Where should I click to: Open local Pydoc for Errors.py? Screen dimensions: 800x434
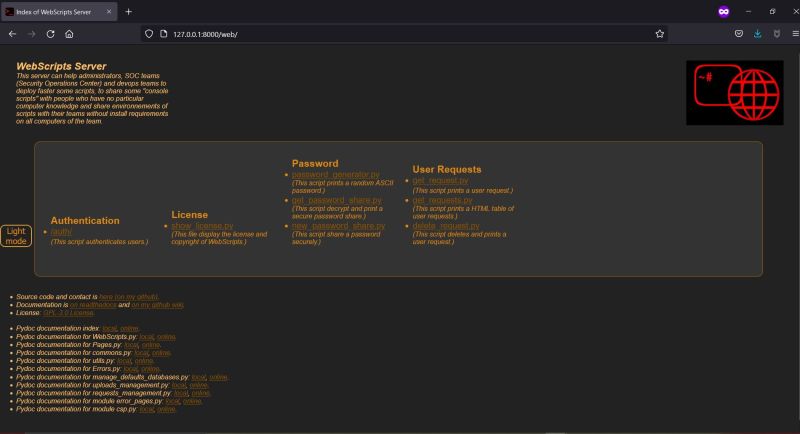pyautogui.click(x=131, y=369)
